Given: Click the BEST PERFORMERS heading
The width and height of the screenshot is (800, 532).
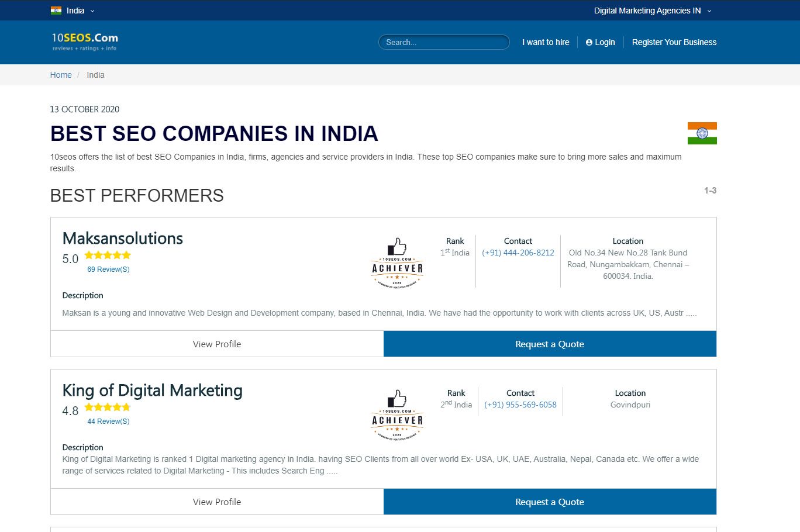Looking at the screenshot, I should (x=137, y=195).
